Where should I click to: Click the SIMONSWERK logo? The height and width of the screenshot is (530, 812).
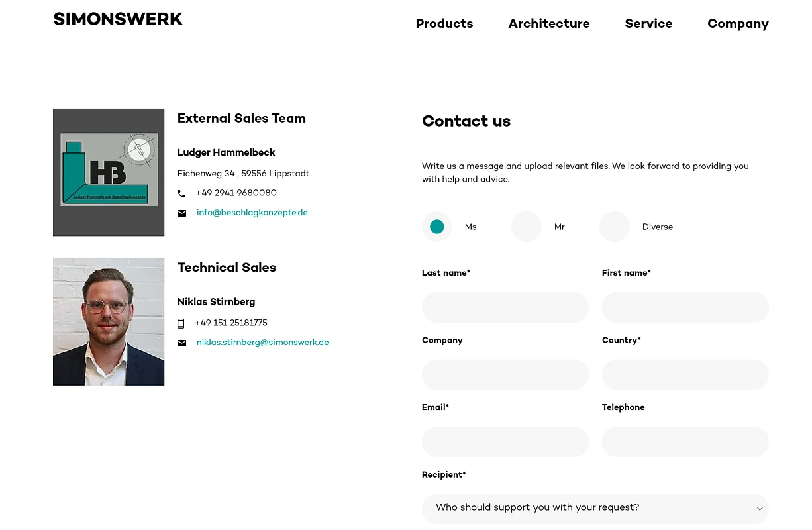[118, 19]
